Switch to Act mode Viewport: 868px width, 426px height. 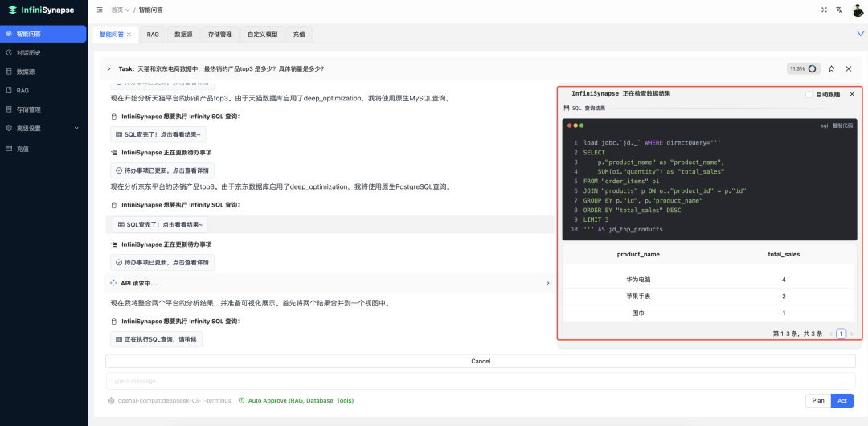click(x=842, y=400)
